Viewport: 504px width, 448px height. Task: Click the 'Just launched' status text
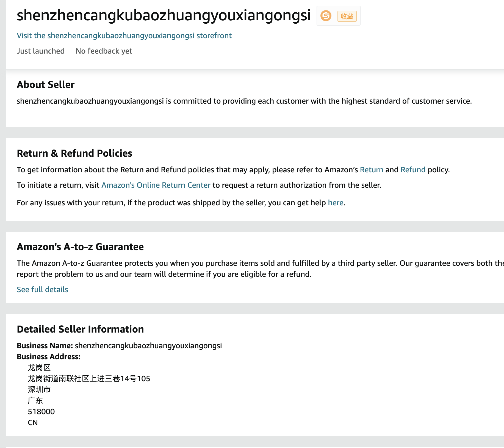(41, 51)
